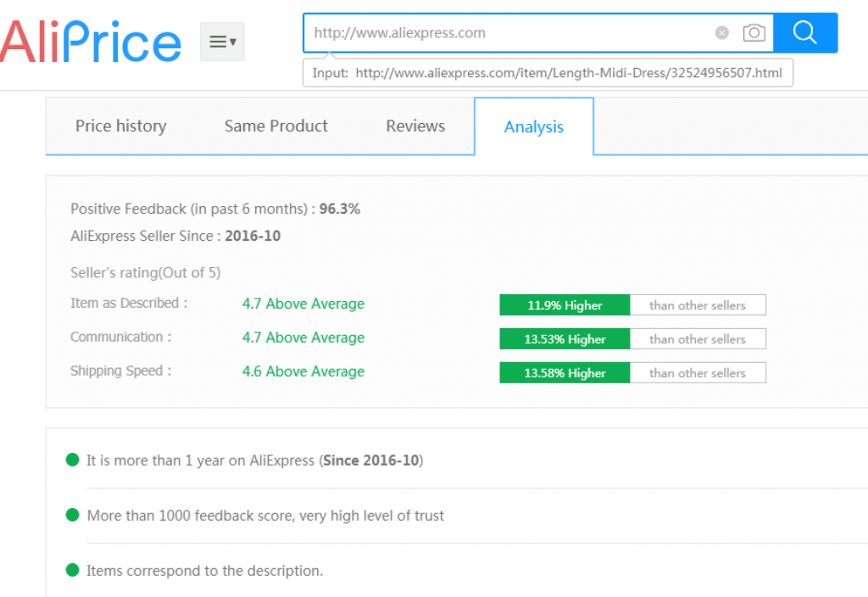Click the 13.53% Higher communication bar
This screenshot has height=597, width=868.
click(565, 339)
